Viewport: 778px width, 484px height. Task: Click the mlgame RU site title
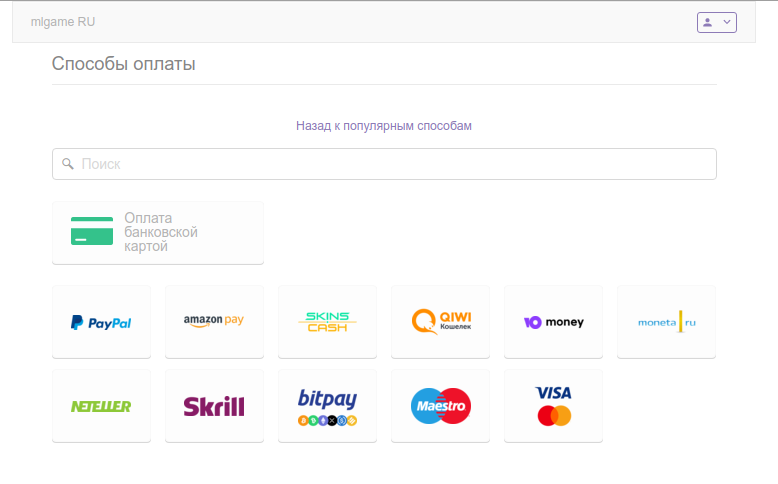(63, 22)
